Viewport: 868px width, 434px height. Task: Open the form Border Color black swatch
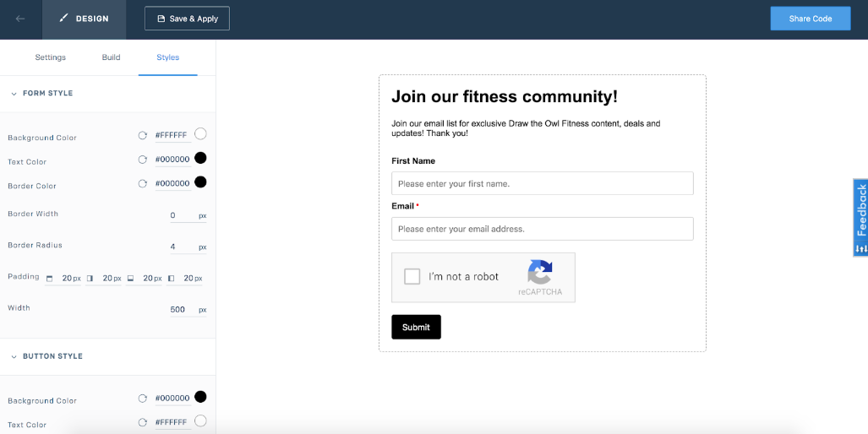pos(200,182)
